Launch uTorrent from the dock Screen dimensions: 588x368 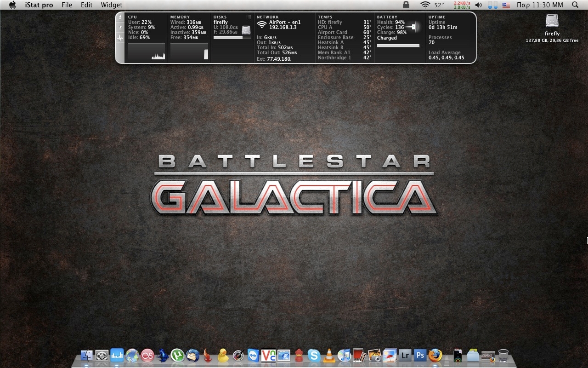(177, 355)
